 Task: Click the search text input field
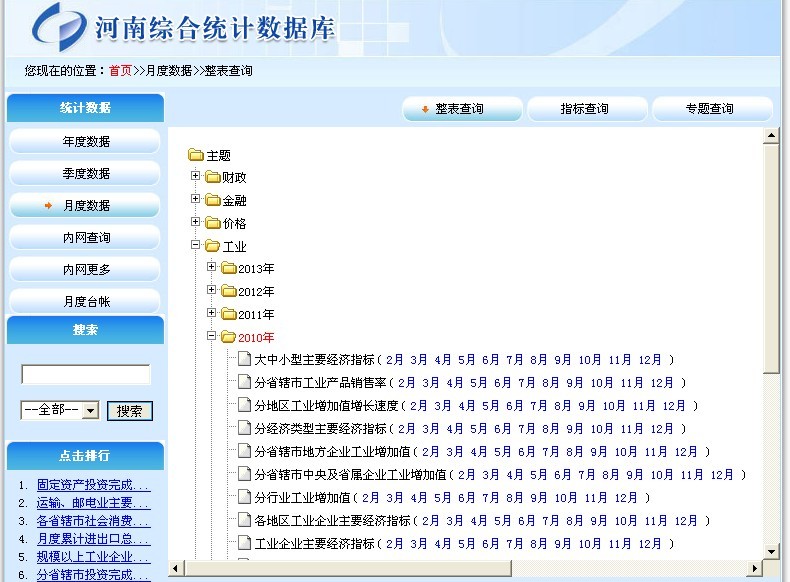[x=86, y=374]
